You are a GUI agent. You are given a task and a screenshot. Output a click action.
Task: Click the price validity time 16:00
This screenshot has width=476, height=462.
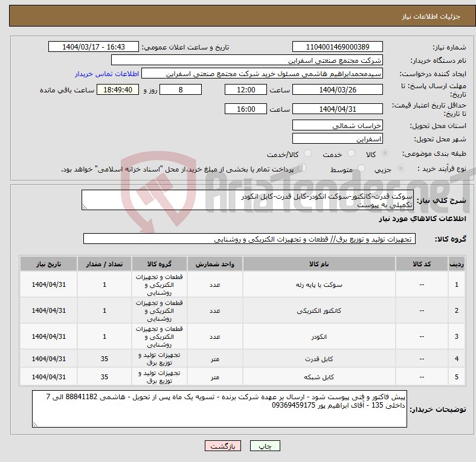[x=246, y=109]
